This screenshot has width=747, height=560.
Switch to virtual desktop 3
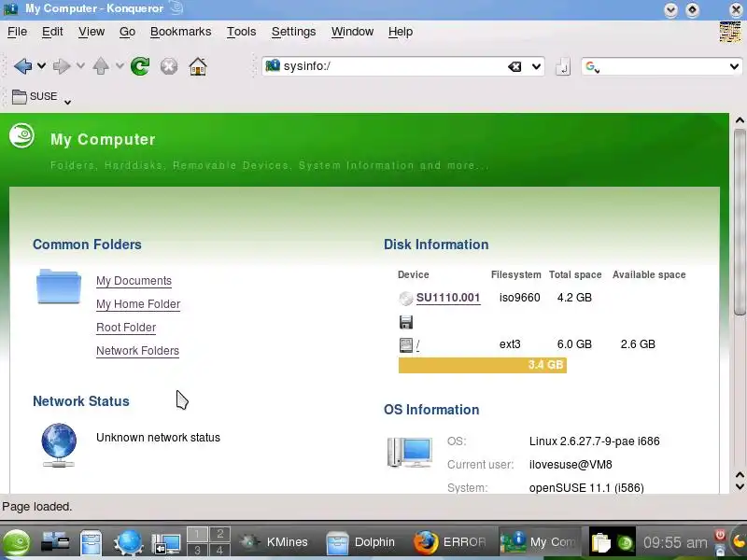click(197, 550)
